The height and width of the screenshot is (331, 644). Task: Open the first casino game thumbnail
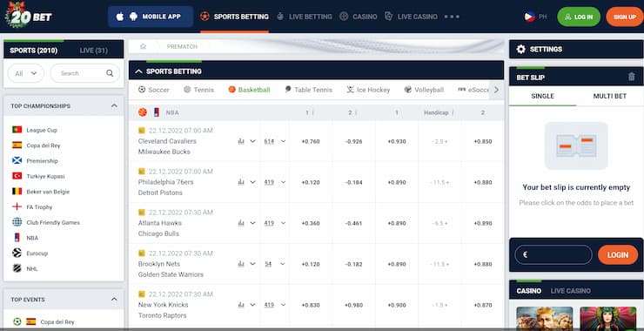(545, 318)
